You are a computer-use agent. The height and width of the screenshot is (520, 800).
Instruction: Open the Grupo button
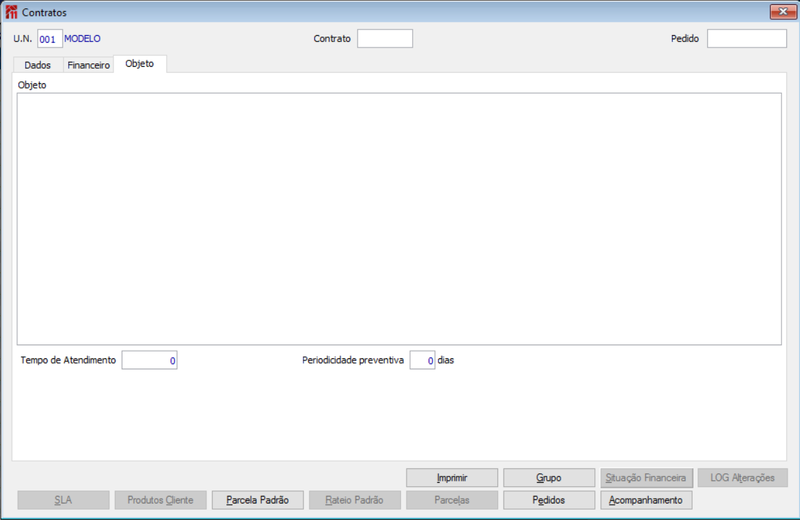pos(549,478)
